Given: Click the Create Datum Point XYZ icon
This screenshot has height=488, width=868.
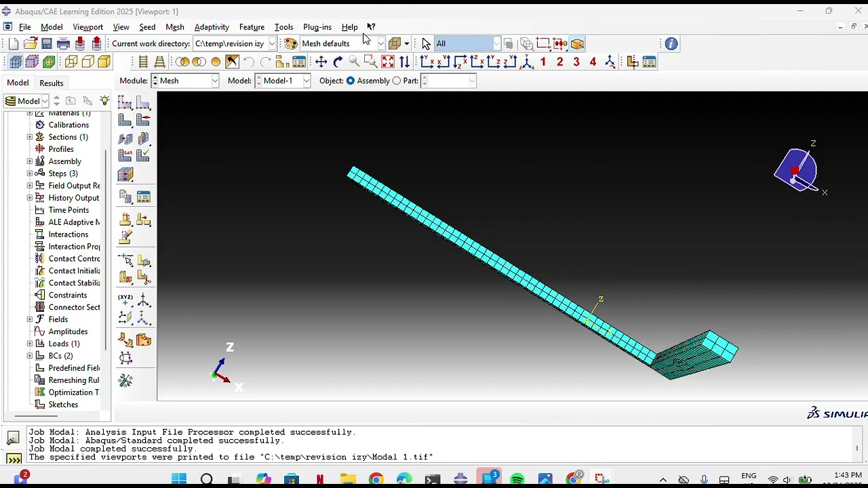Looking at the screenshot, I should click(x=125, y=299).
